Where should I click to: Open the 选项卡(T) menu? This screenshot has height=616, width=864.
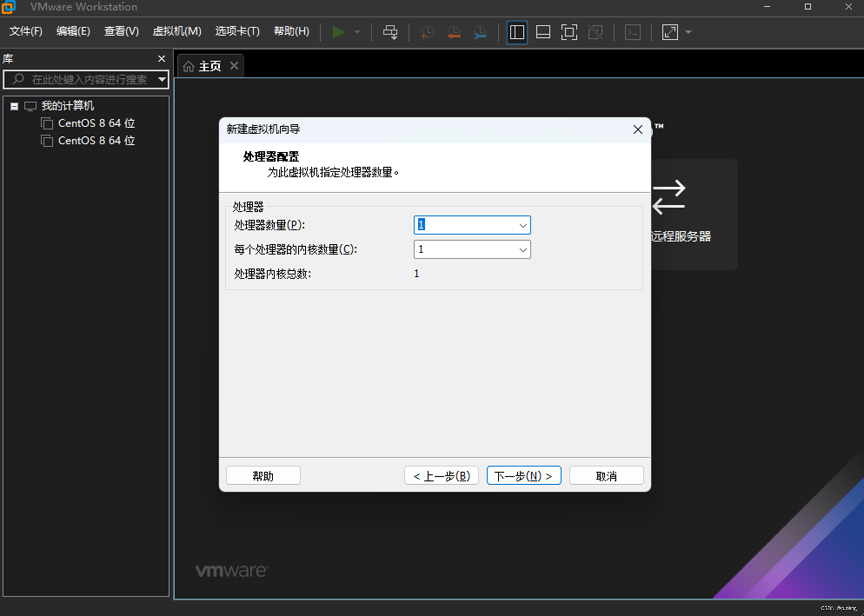[x=237, y=31]
